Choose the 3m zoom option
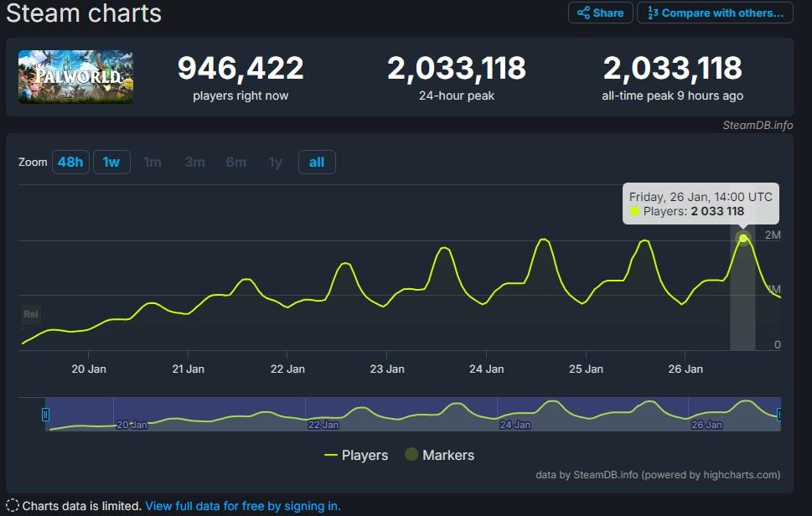 point(194,162)
